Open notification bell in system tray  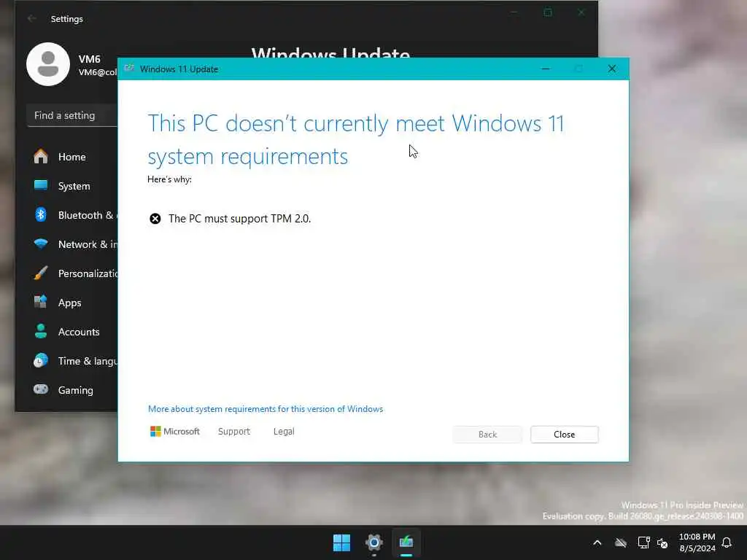coord(727,542)
